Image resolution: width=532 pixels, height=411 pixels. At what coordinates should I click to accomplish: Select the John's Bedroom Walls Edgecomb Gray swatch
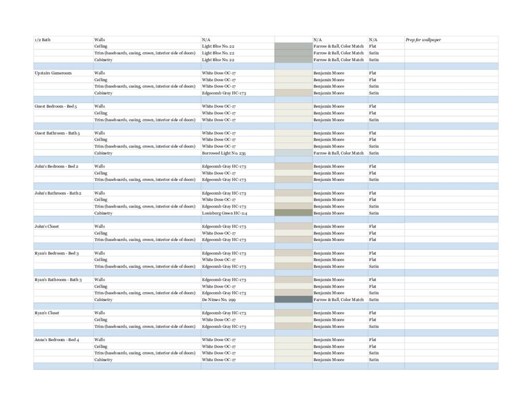coord(293,166)
